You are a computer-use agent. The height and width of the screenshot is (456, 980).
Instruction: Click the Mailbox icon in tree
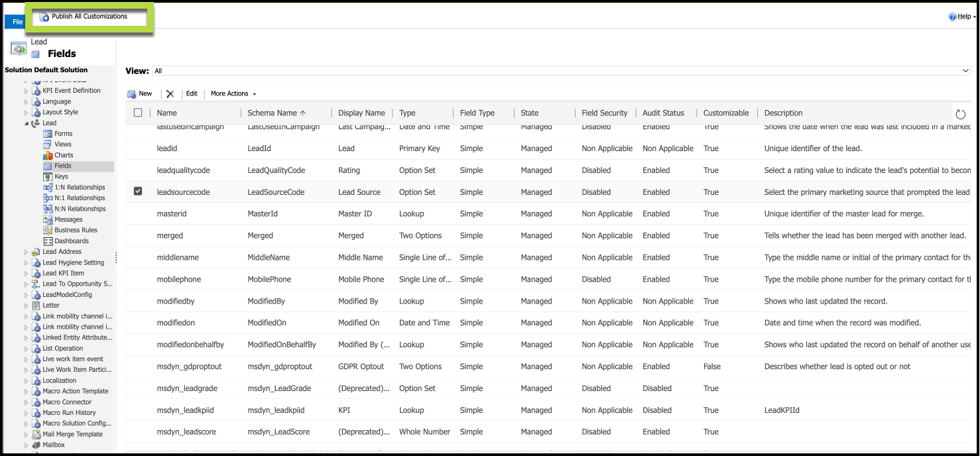(36, 445)
